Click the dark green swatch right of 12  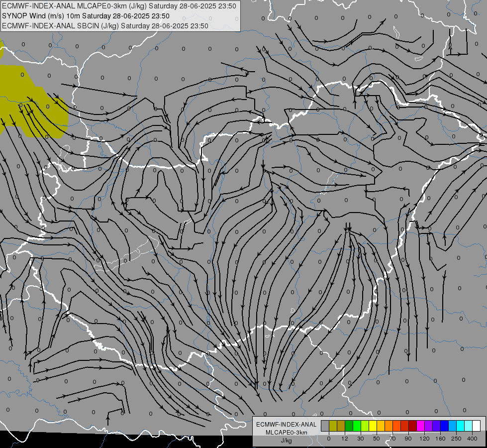[349, 426]
